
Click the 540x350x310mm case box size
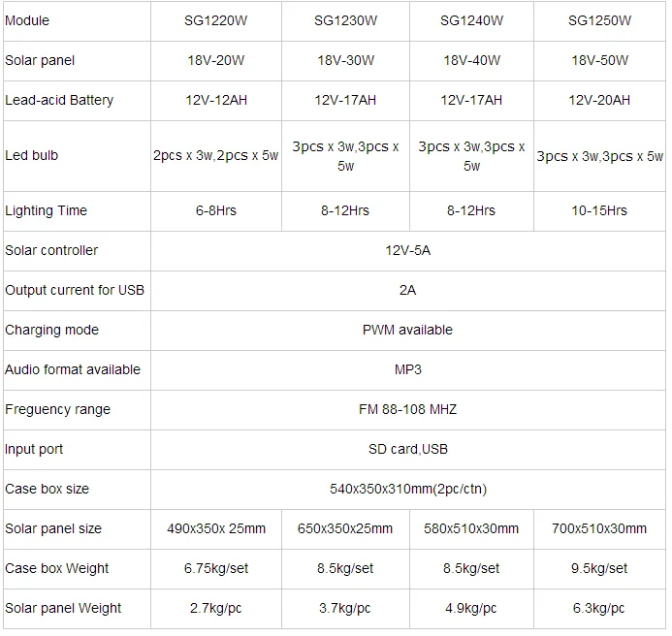click(407, 490)
